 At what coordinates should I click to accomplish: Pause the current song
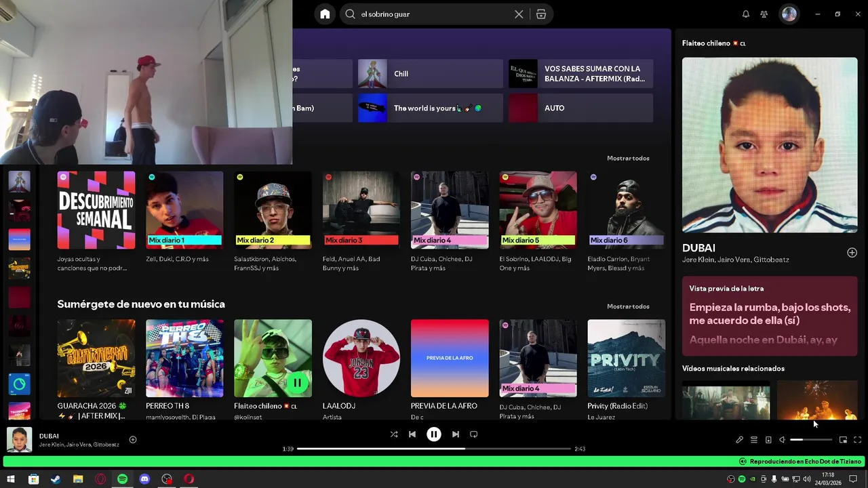(434, 434)
